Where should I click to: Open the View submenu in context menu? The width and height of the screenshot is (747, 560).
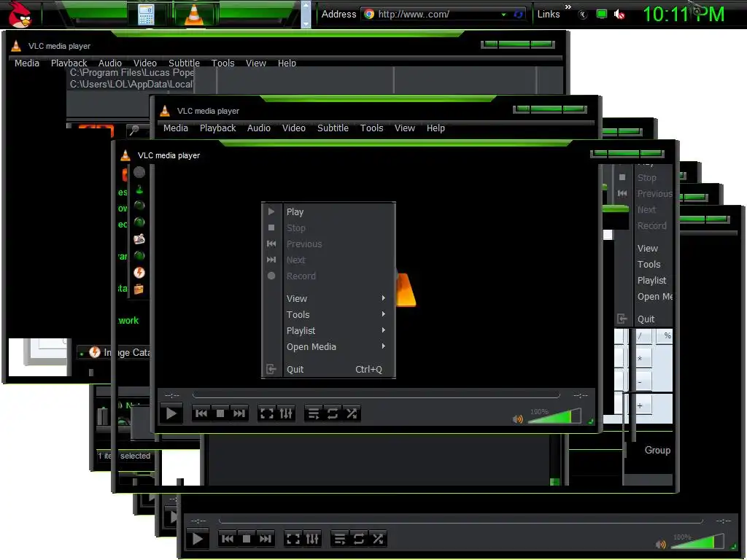[328, 298]
